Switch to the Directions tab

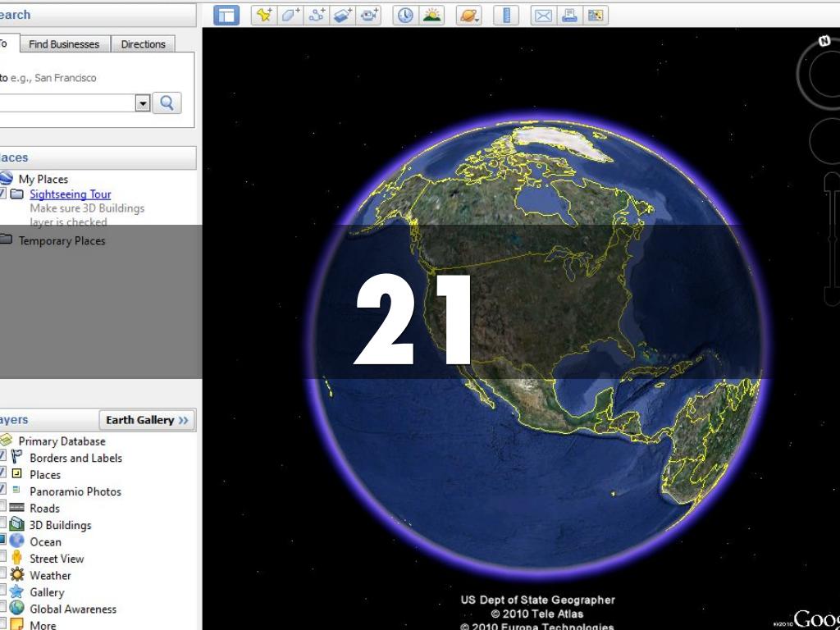[x=143, y=44]
